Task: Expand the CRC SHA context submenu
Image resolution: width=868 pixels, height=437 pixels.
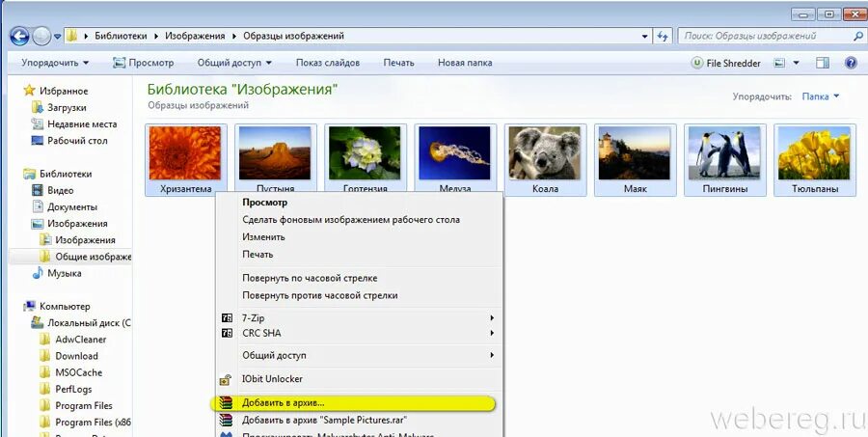Action: (x=359, y=334)
